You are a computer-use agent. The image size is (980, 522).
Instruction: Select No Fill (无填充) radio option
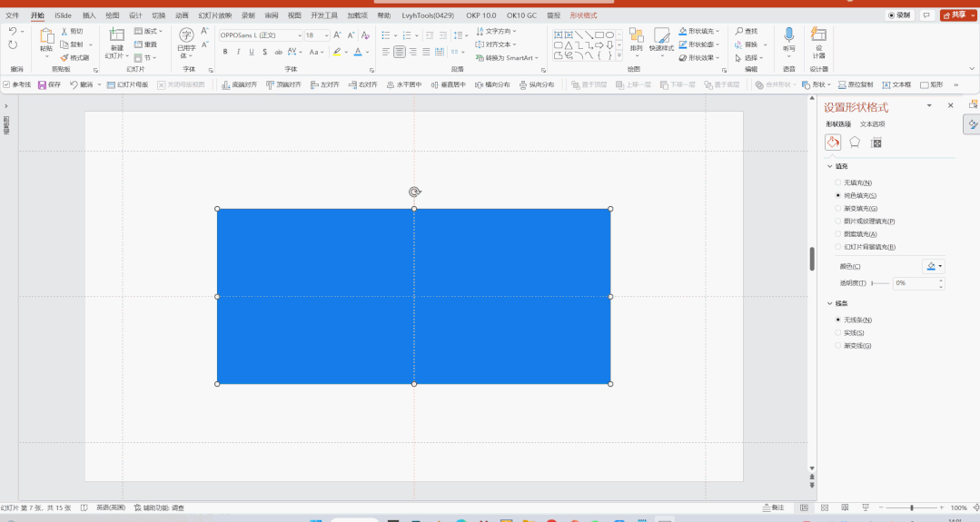[x=838, y=183]
